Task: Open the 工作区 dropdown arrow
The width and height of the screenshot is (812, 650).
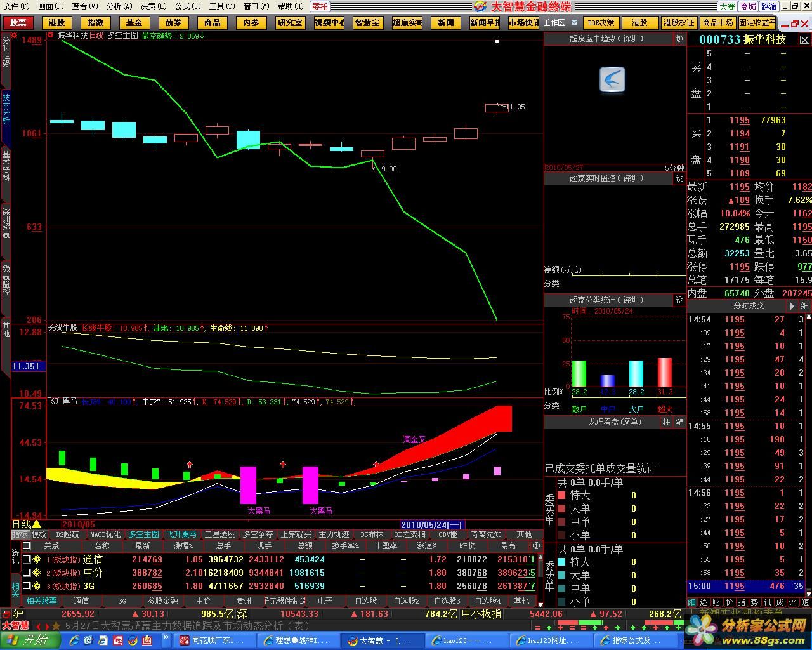Action: [575, 23]
